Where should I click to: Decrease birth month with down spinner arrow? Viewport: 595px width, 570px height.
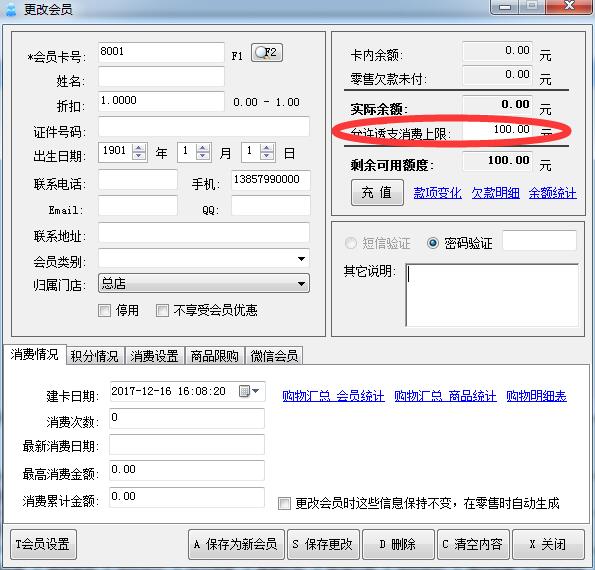(203, 156)
